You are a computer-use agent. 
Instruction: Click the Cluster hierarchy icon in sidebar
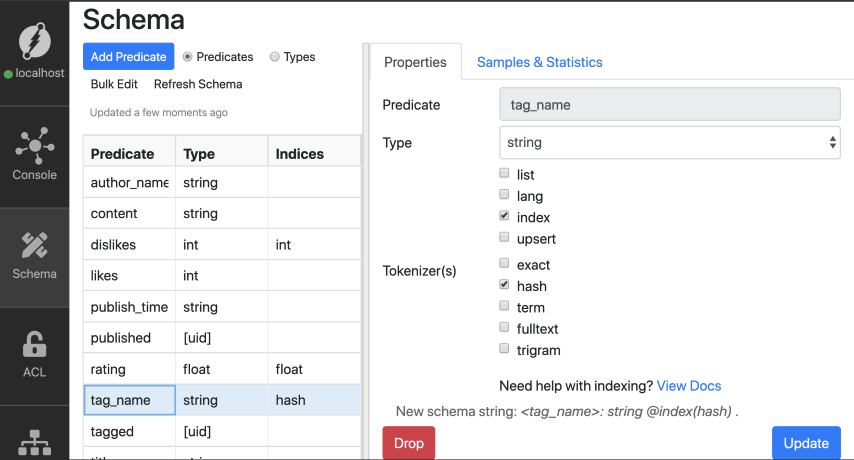[35, 442]
